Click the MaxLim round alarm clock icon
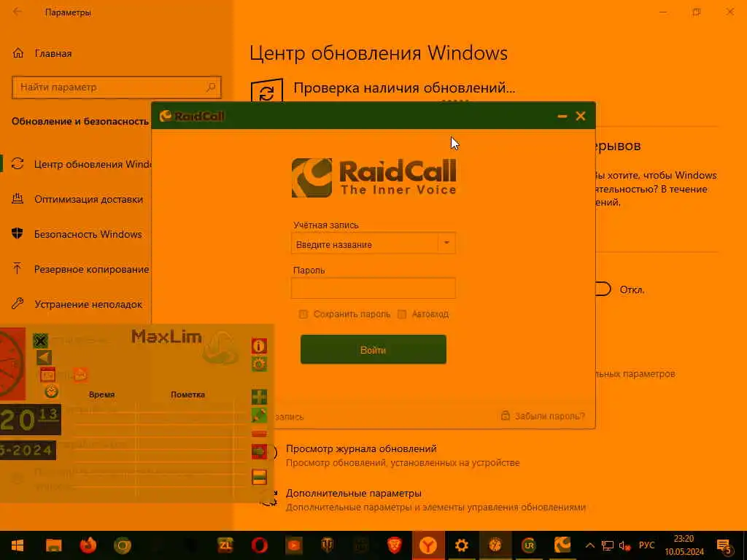This screenshot has width=747, height=560. [52, 392]
